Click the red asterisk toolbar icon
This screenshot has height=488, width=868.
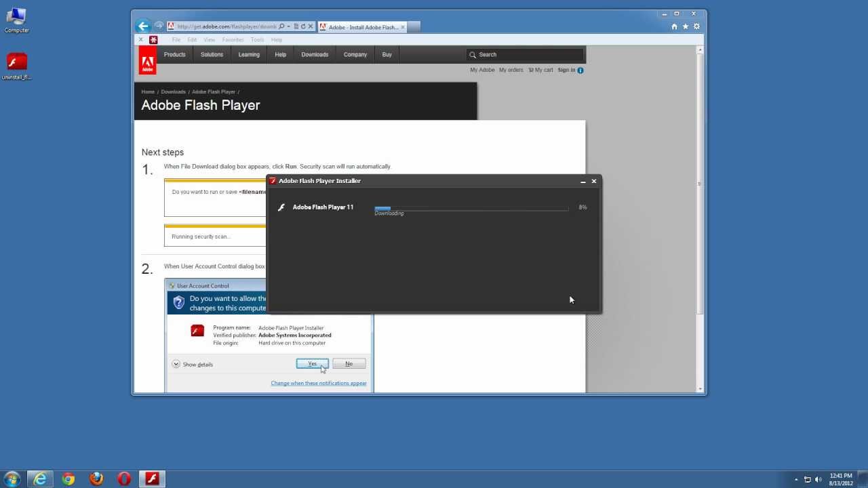point(153,40)
